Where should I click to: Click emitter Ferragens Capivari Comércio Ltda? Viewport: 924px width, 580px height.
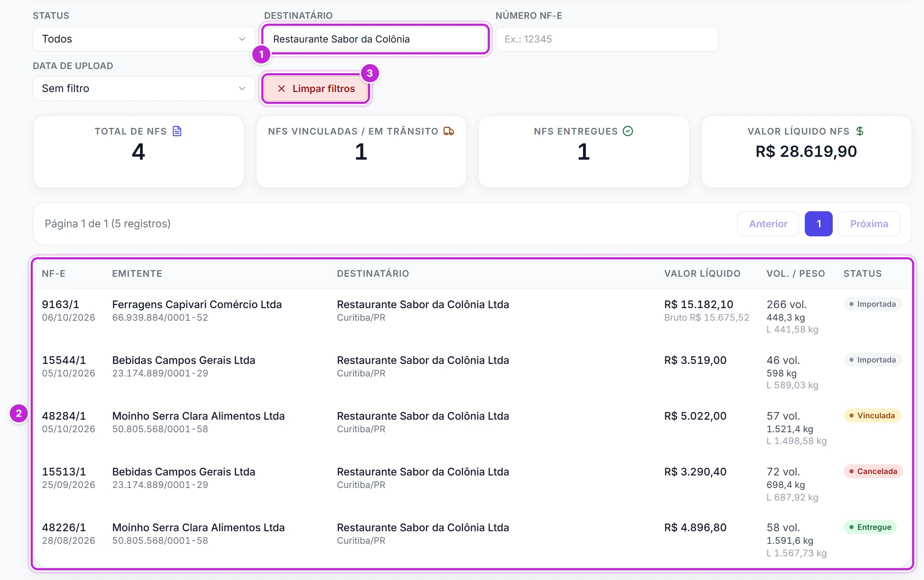197,304
